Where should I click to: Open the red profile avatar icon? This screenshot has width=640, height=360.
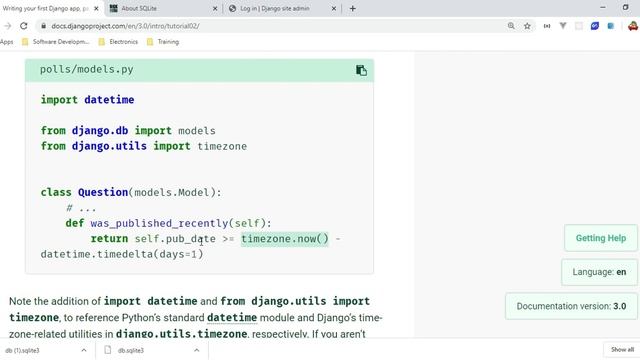[x=633, y=26]
